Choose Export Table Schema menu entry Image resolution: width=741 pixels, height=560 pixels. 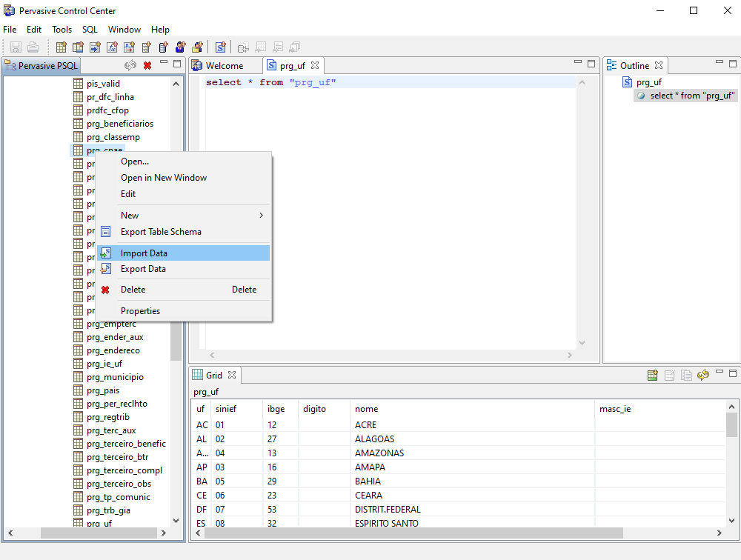pos(161,232)
